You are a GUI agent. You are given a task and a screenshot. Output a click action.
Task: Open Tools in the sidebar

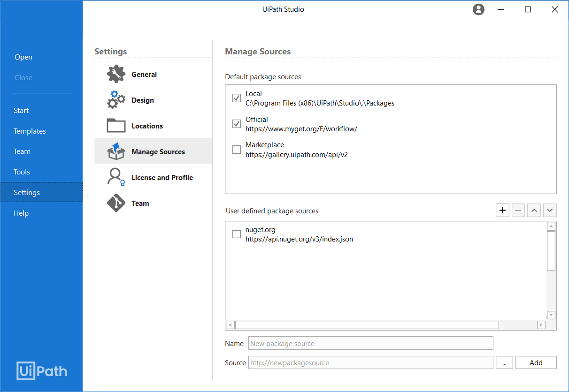click(x=22, y=172)
